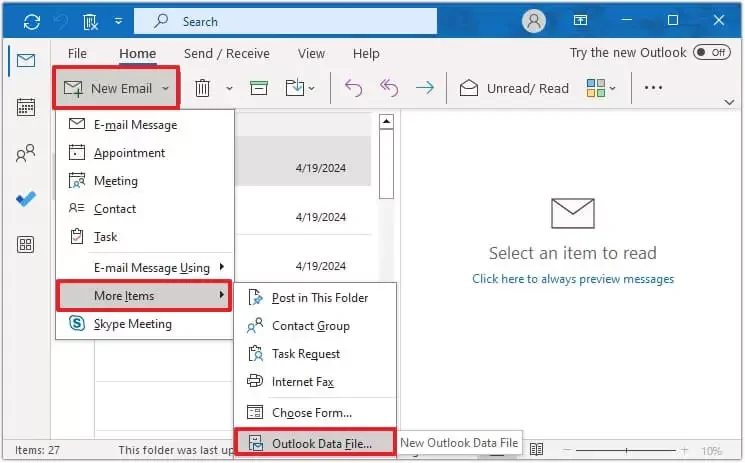Open the ribbon's three-dot more commands menu

pos(653,87)
